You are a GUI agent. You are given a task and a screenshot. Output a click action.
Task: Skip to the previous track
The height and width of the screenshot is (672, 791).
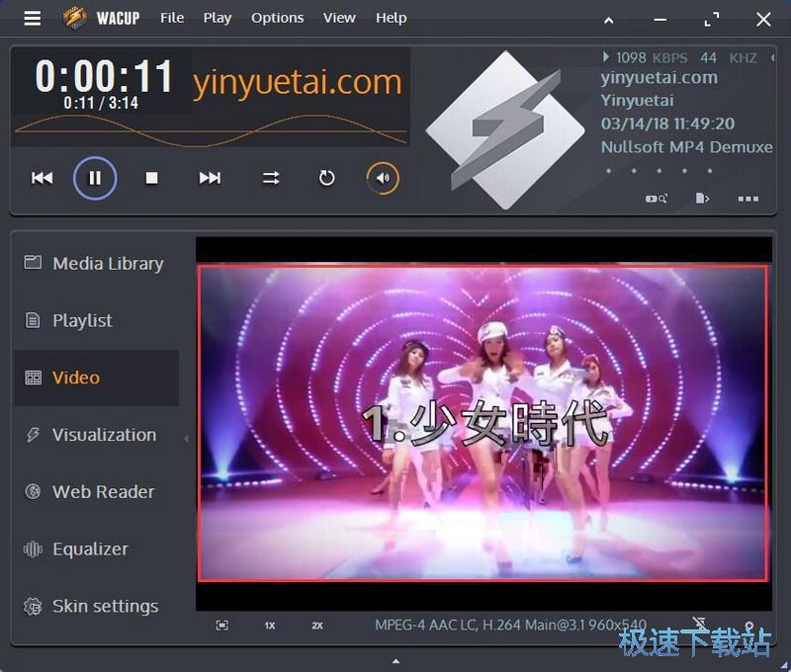pos(43,178)
